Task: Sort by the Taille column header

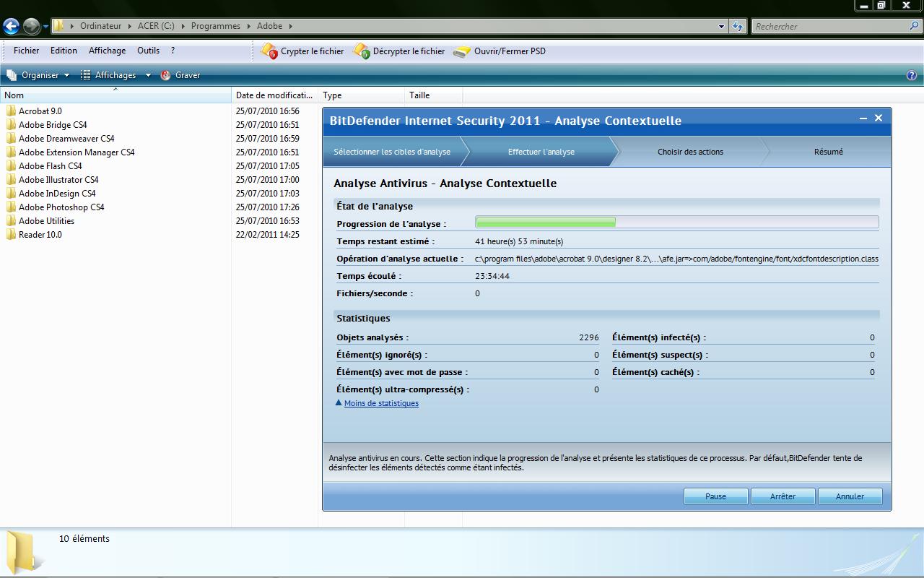Action: tap(433, 95)
